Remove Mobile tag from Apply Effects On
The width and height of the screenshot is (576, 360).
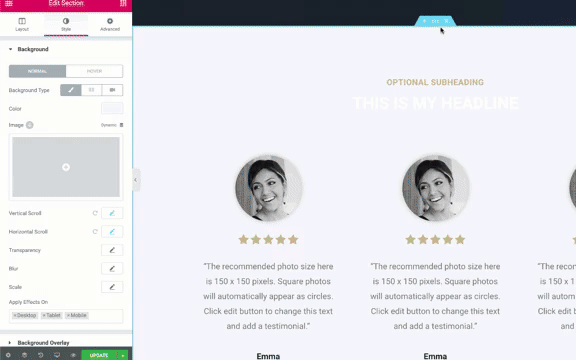(x=68, y=316)
